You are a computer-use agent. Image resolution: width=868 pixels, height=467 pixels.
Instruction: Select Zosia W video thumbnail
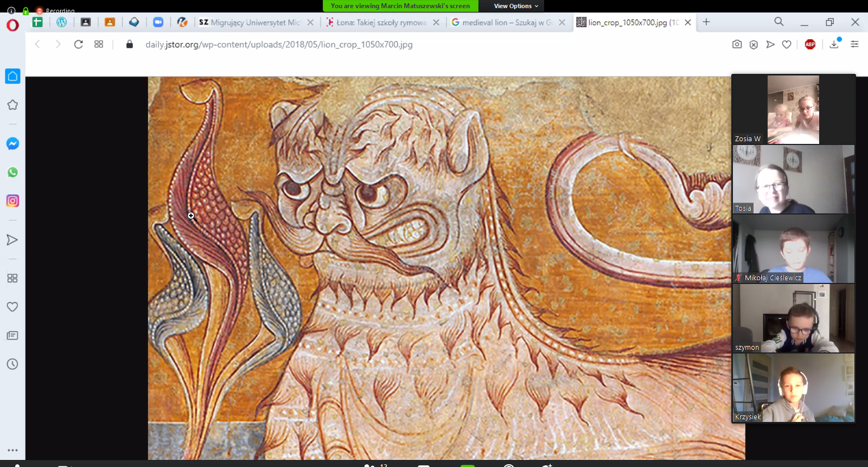(793, 110)
